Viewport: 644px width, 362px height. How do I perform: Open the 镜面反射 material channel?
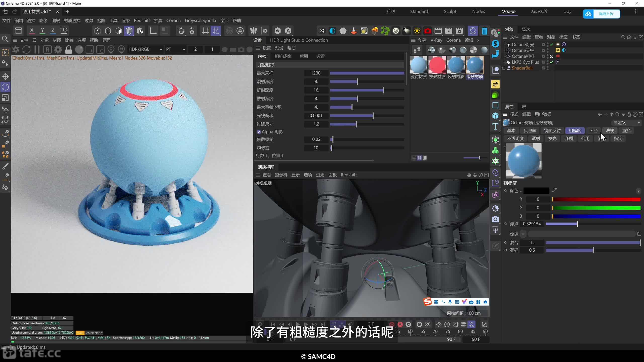coord(552,130)
